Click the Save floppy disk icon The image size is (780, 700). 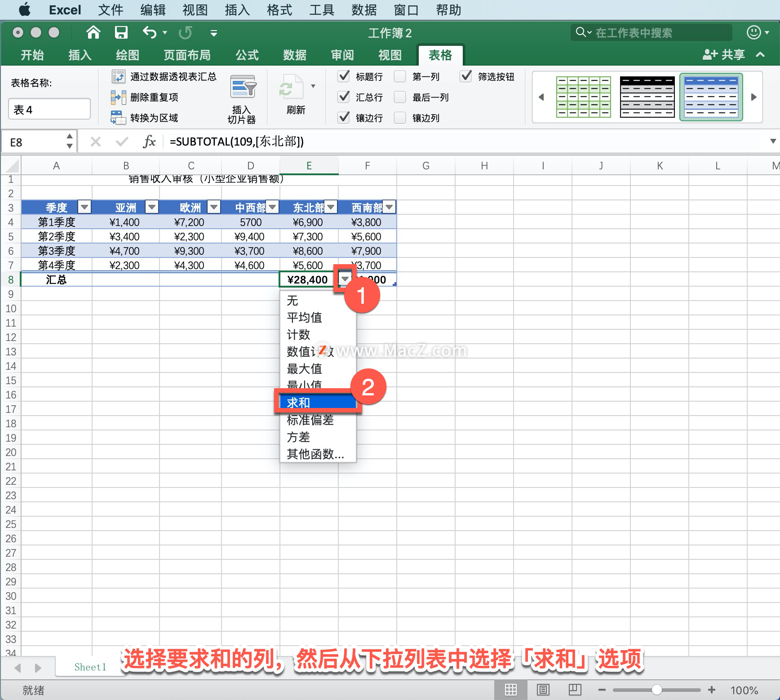tap(121, 32)
